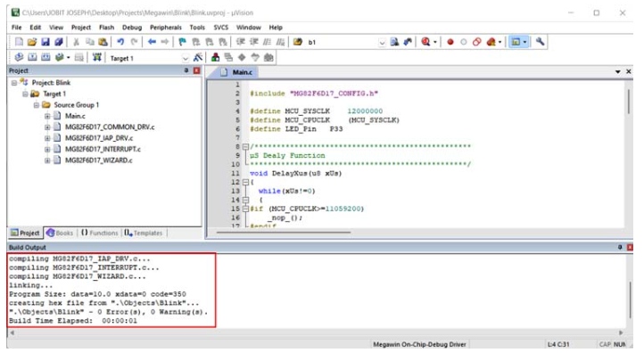Click the Find in Files icon

click(x=298, y=42)
